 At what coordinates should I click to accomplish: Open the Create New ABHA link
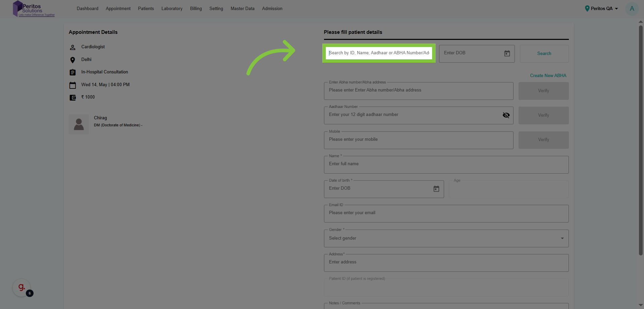548,75
